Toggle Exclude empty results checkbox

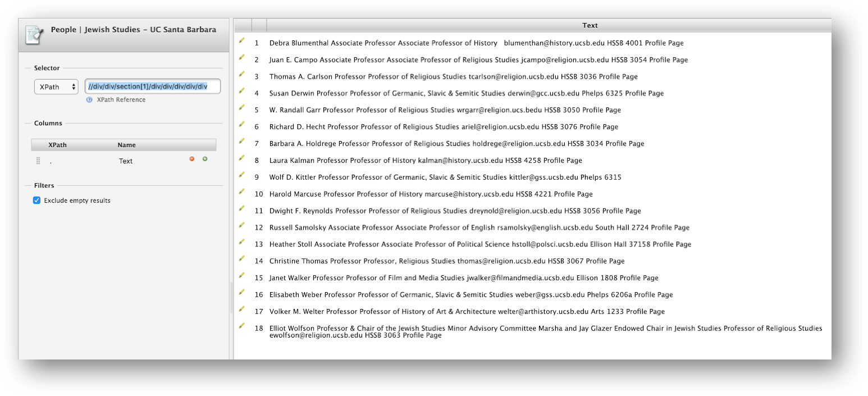click(37, 201)
